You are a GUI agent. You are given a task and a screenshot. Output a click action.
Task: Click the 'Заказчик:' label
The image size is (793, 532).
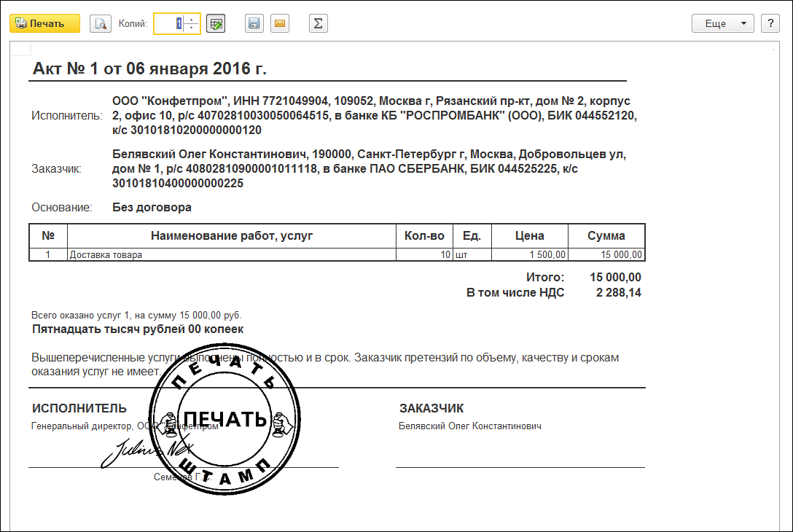(x=56, y=169)
